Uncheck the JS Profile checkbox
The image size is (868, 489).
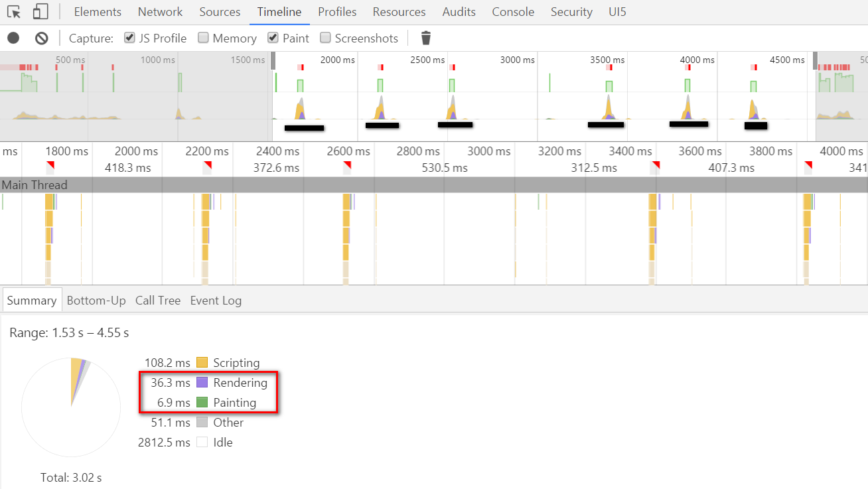[x=129, y=38]
